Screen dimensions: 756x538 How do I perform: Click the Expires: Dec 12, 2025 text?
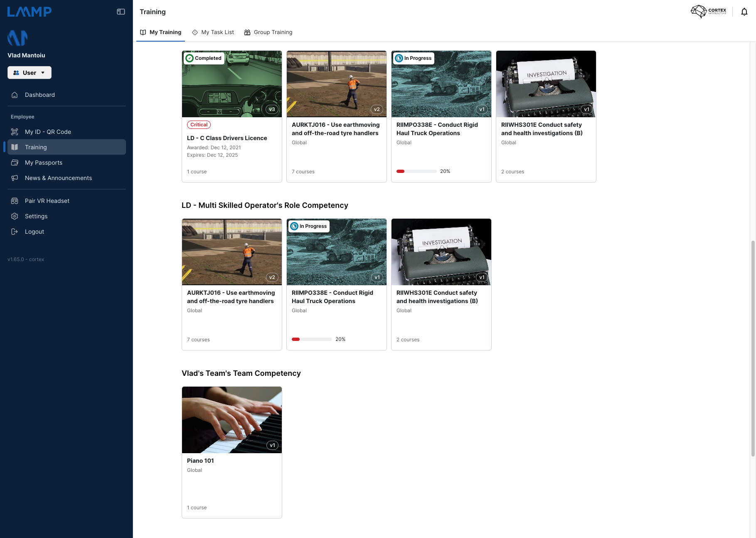click(212, 155)
